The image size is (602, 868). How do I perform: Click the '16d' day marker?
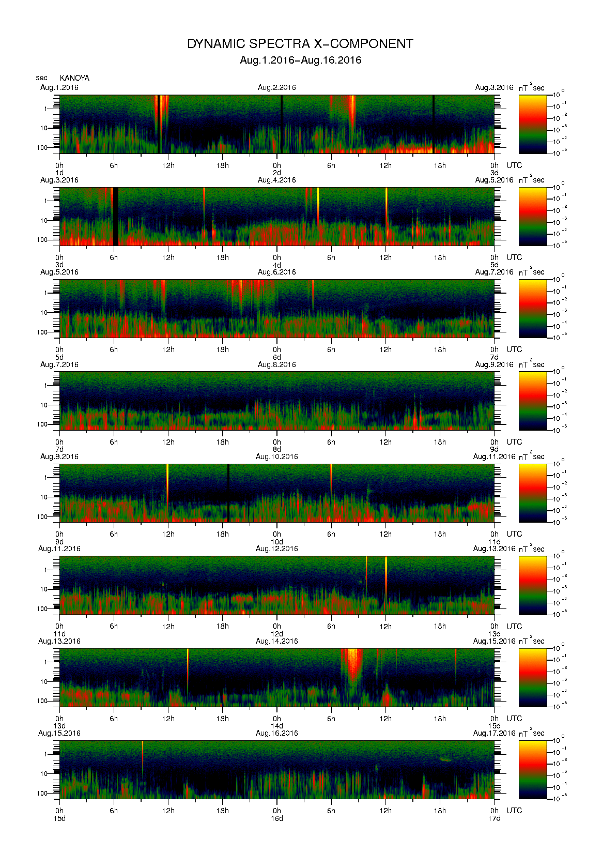click(277, 818)
